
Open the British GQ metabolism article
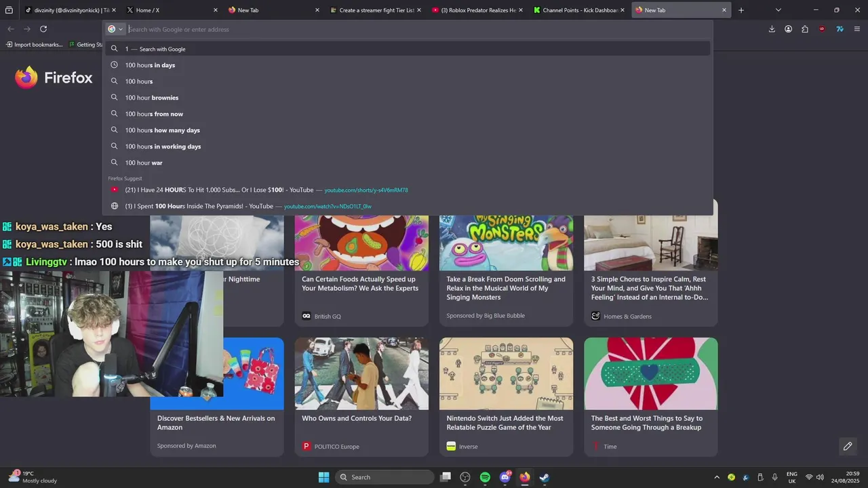coord(361,283)
